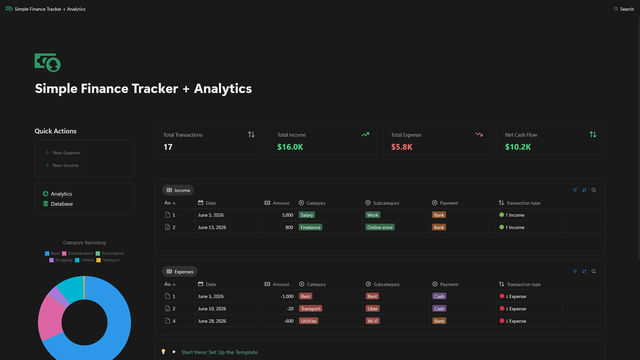Open filter icon for Income table
Screen dimensions: 640x360
575,190
